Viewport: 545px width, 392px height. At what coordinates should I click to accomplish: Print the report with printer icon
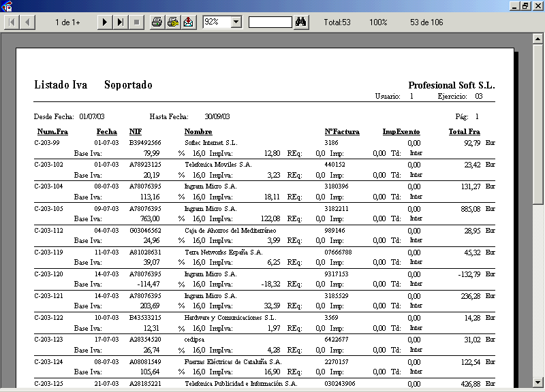[x=157, y=22]
